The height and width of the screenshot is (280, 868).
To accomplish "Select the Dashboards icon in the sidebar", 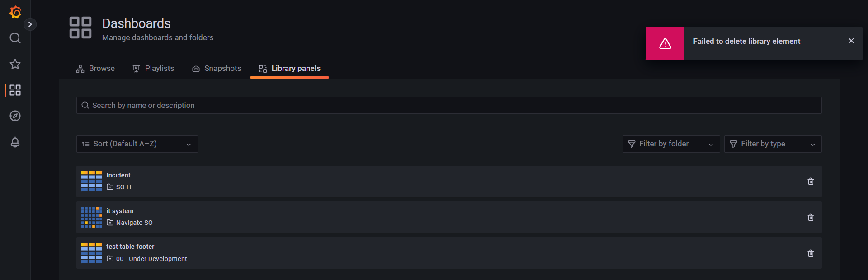I will click(x=15, y=90).
